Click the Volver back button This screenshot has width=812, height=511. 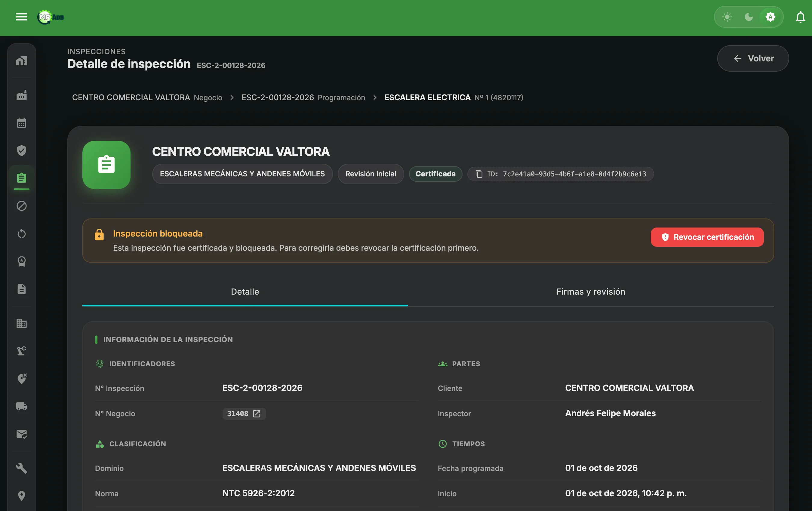click(x=753, y=58)
